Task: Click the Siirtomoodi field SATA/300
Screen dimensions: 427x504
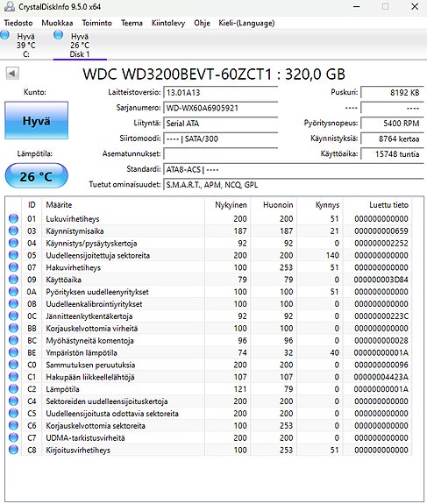Action: click(221, 138)
